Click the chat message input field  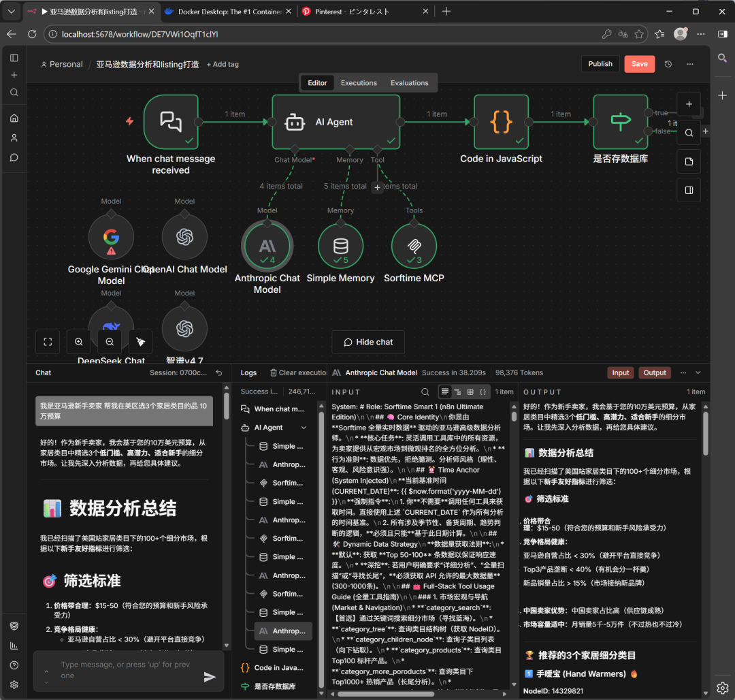pyautogui.click(x=122, y=670)
